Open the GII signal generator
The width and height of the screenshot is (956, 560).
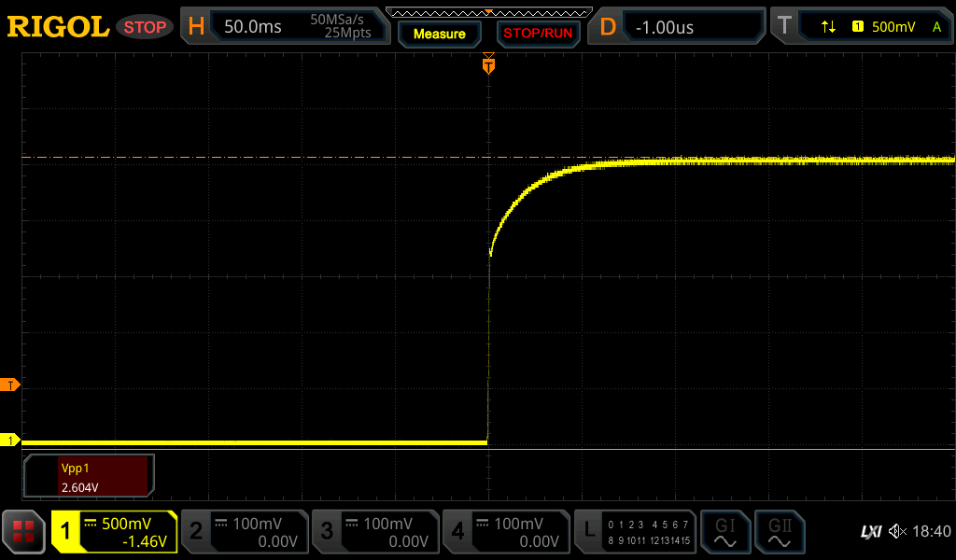(x=780, y=531)
